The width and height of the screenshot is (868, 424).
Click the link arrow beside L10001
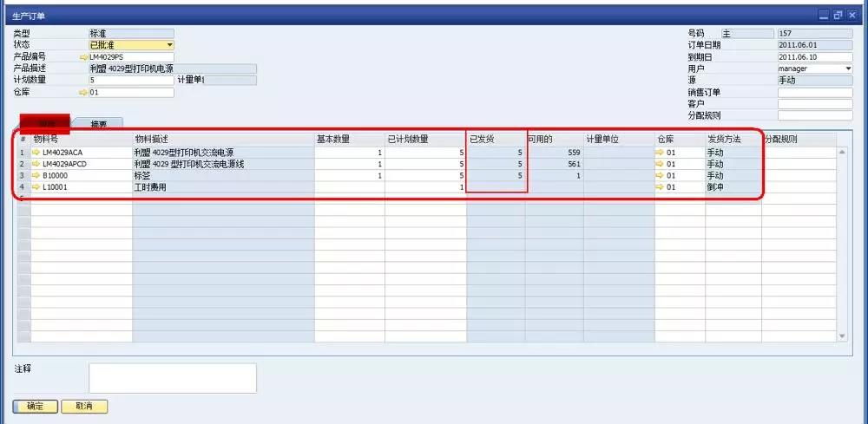click(x=36, y=186)
